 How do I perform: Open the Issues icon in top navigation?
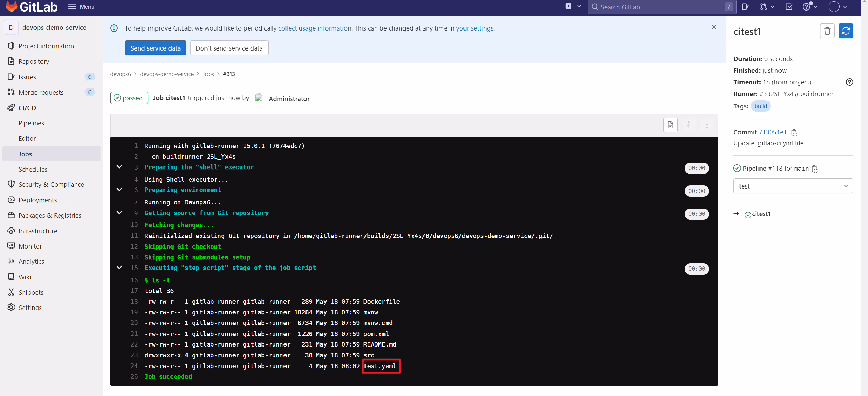745,7
